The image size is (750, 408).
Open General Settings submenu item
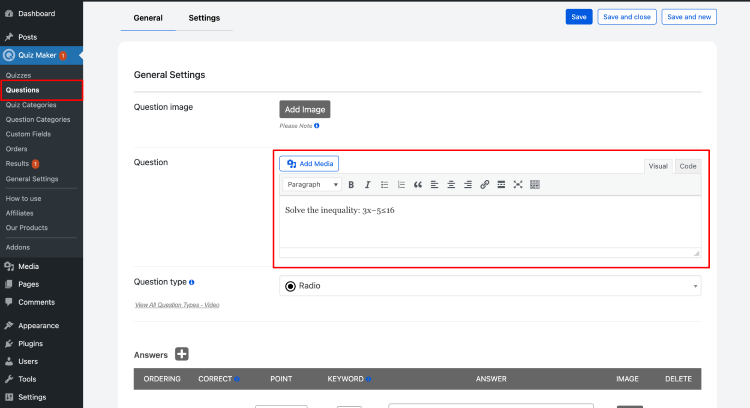(32, 179)
